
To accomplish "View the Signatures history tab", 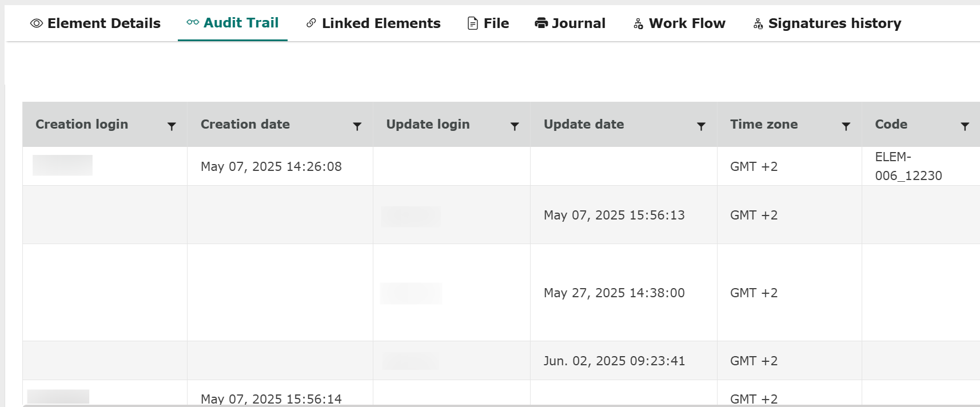I will click(x=834, y=23).
